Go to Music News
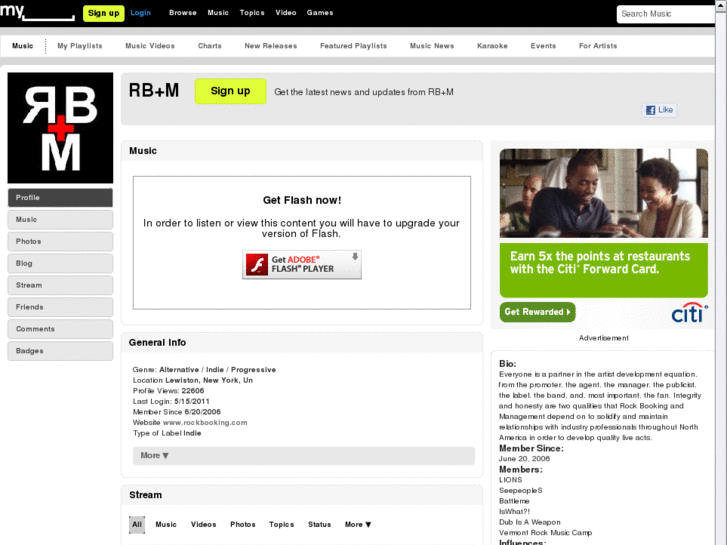 432,46
